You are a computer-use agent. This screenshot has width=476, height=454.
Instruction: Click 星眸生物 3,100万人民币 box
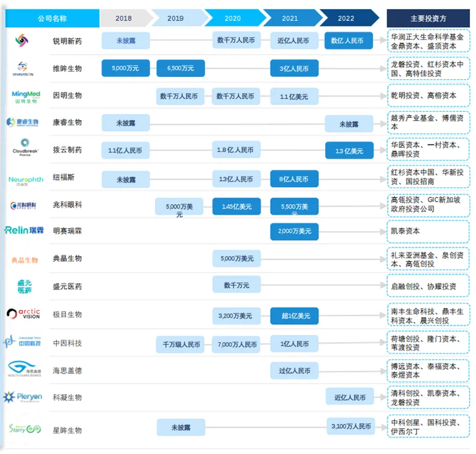351,426
